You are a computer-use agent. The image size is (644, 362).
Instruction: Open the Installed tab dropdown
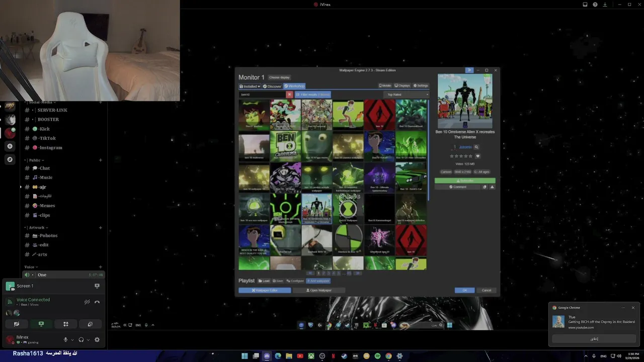tap(250, 86)
